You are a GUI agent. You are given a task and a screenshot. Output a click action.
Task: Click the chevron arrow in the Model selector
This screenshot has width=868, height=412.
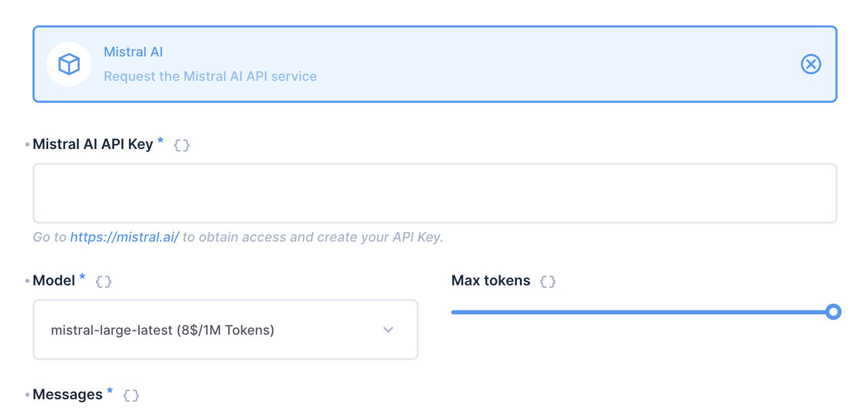coord(388,330)
